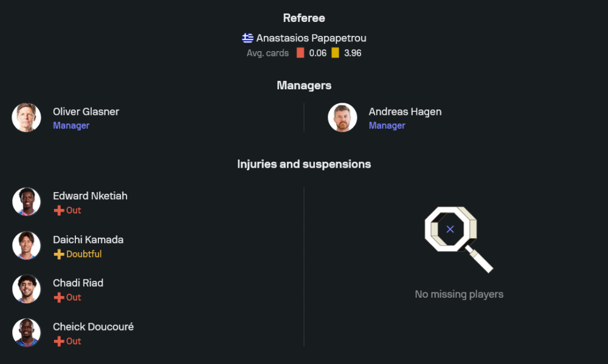Image resolution: width=608 pixels, height=364 pixels.
Task: Click the yellow card icon
Action: coord(335,53)
